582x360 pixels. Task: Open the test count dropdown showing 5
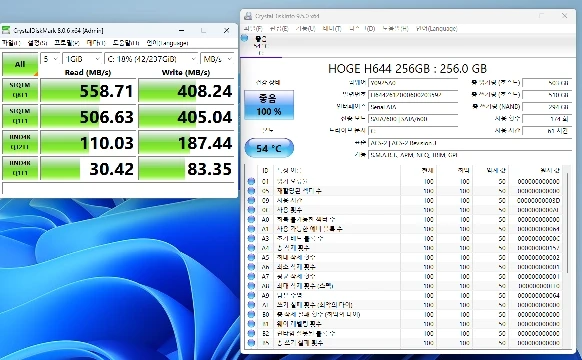point(50,59)
